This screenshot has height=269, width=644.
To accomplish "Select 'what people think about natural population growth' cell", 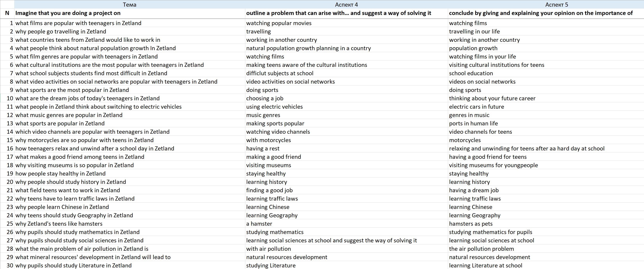I will [130, 48].
